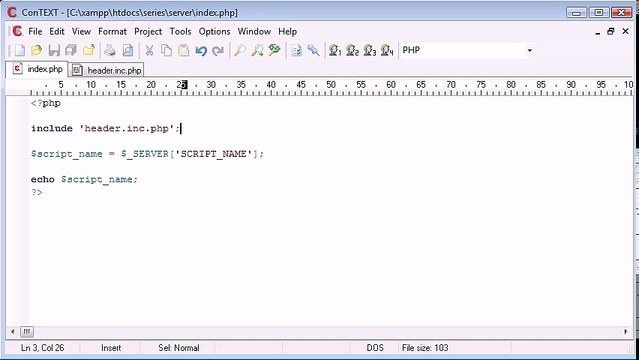Image resolution: width=639 pixels, height=360 pixels.
Task: Print the document using printer icon
Action: (x=110, y=51)
